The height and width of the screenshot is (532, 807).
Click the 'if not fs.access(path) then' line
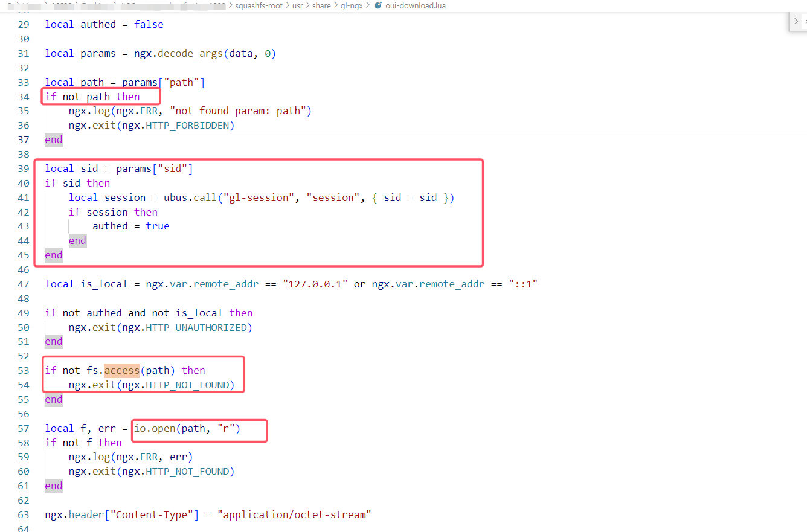pyautogui.click(x=125, y=370)
